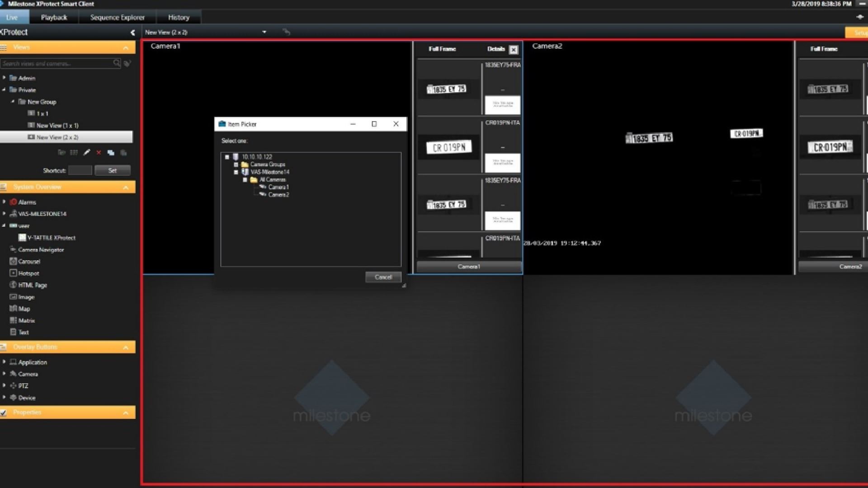Click the rename pencil icon under views
The width and height of the screenshot is (868, 488).
[x=87, y=153]
